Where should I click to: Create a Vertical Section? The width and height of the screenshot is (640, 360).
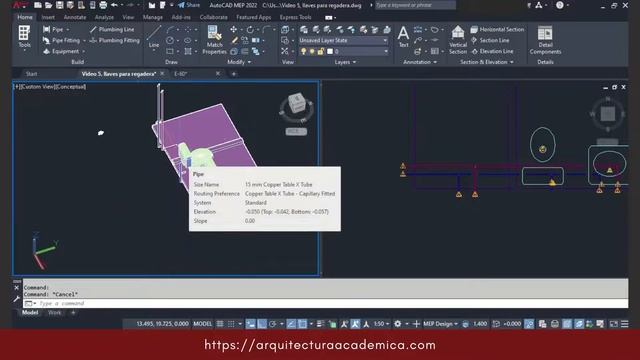(x=458, y=40)
